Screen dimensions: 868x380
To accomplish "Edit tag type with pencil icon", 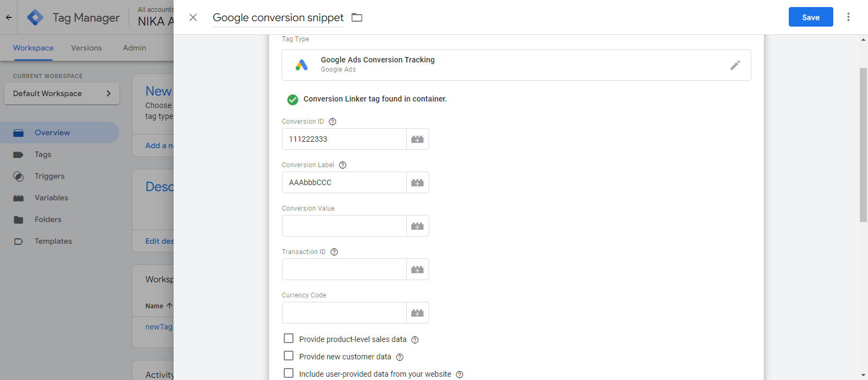I will (735, 65).
